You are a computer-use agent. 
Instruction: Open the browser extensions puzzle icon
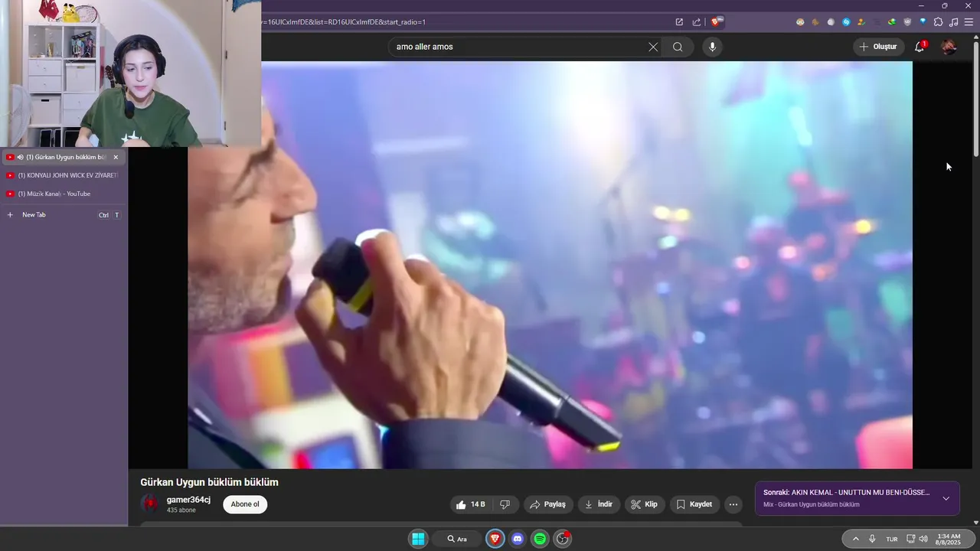click(938, 22)
